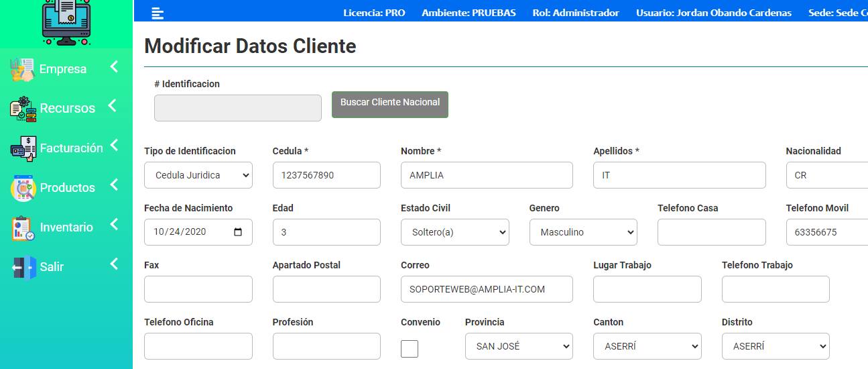This screenshot has height=369, width=868.
Task: Toggle the hamburger sidebar menu icon
Action: (158, 13)
